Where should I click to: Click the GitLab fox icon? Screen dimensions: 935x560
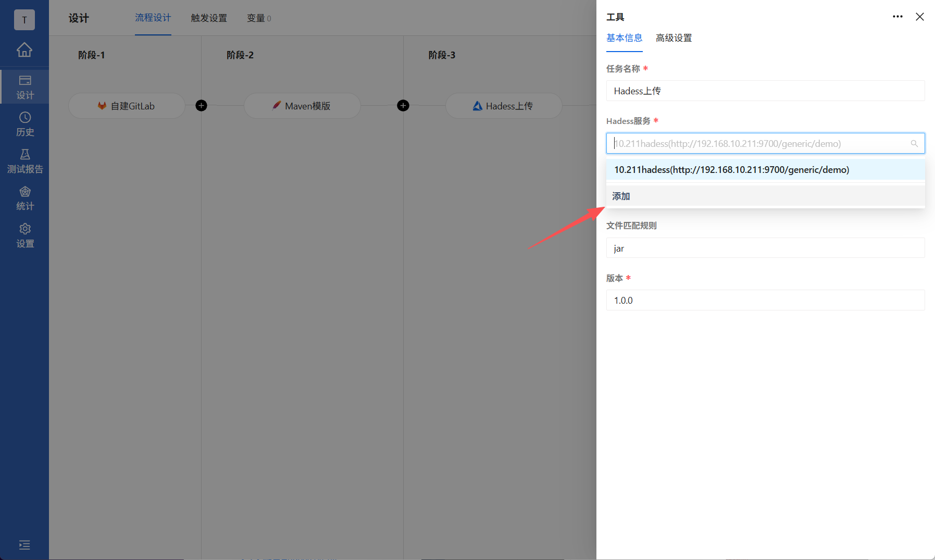pyautogui.click(x=102, y=106)
